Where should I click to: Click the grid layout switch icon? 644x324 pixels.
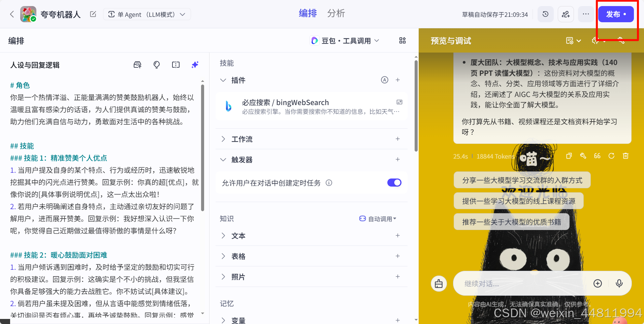(402, 41)
